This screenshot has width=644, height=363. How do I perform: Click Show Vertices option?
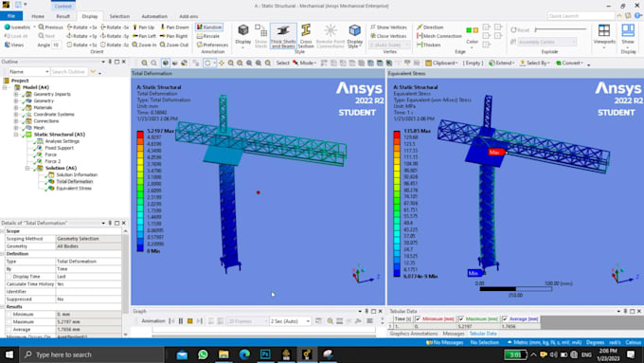[388, 27]
